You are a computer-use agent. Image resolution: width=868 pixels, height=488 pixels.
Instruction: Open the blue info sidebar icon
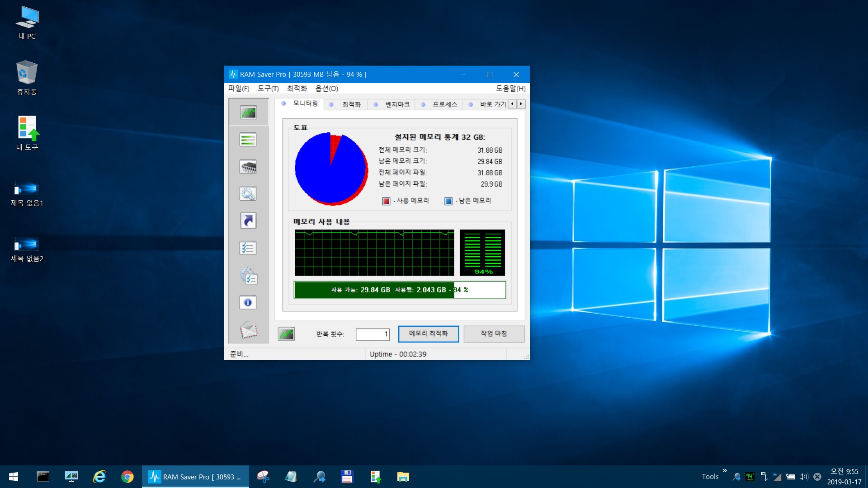click(x=248, y=302)
